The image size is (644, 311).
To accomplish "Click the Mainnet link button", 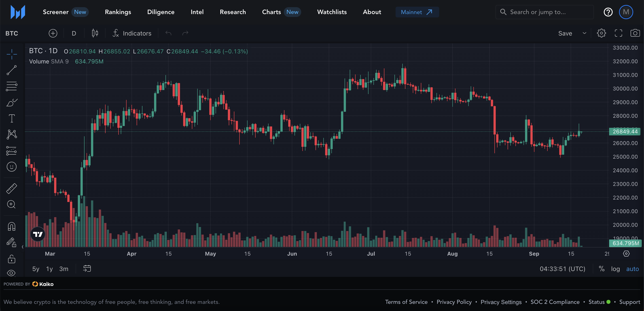I will click(x=417, y=12).
